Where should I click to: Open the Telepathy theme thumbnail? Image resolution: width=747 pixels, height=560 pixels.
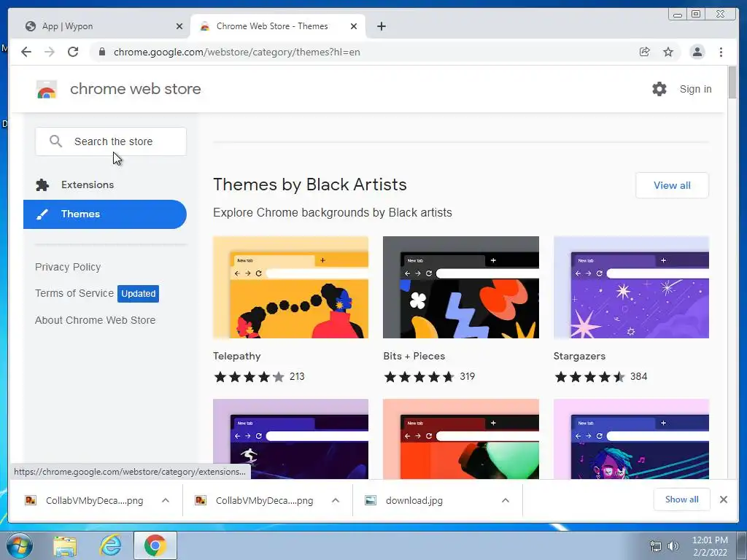pyautogui.click(x=290, y=287)
